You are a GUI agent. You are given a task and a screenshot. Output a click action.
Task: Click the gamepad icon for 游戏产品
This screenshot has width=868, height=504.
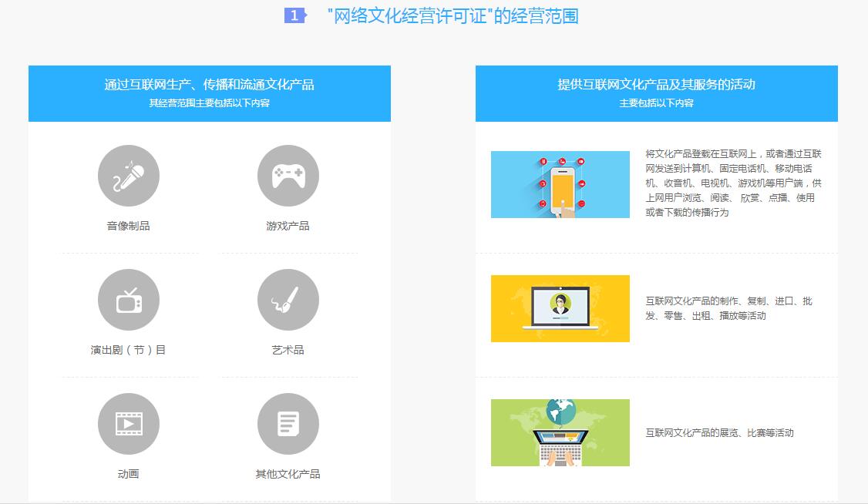tap(288, 176)
